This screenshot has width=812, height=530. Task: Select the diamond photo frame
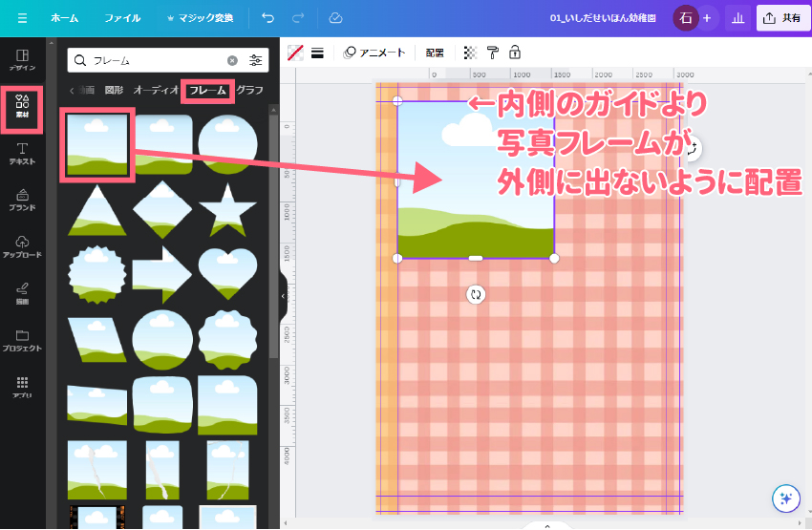tap(162, 210)
